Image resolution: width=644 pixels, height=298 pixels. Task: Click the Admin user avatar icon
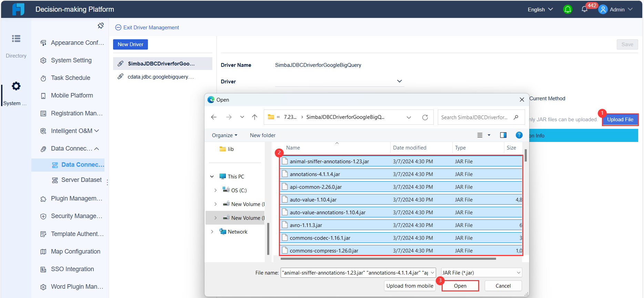tap(603, 9)
